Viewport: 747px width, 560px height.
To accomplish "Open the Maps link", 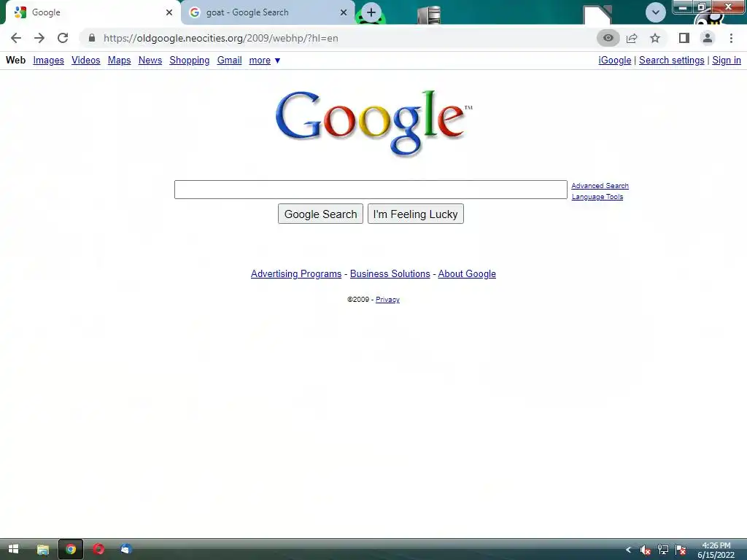I will [x=119, y=60].
